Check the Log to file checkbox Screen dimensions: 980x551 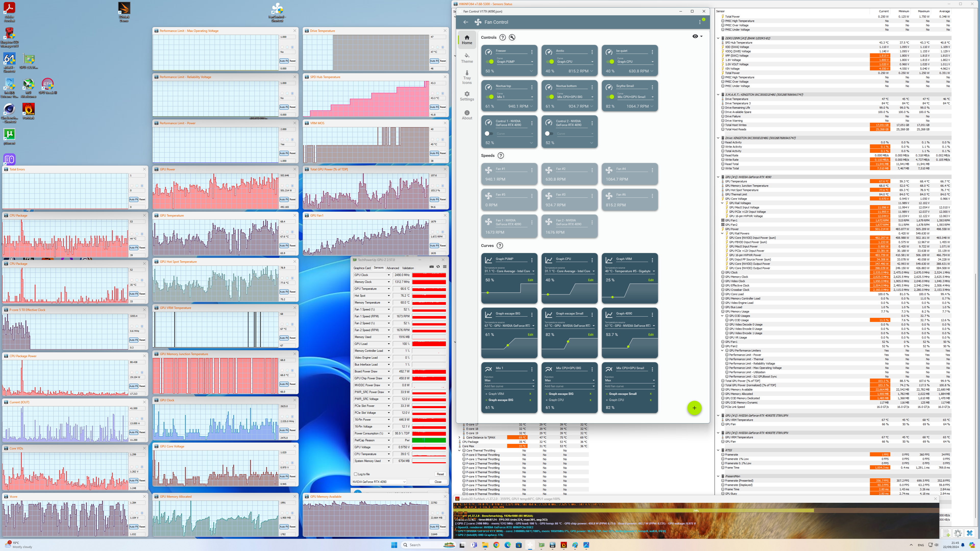pyautogui.click(x=356, y=474)
